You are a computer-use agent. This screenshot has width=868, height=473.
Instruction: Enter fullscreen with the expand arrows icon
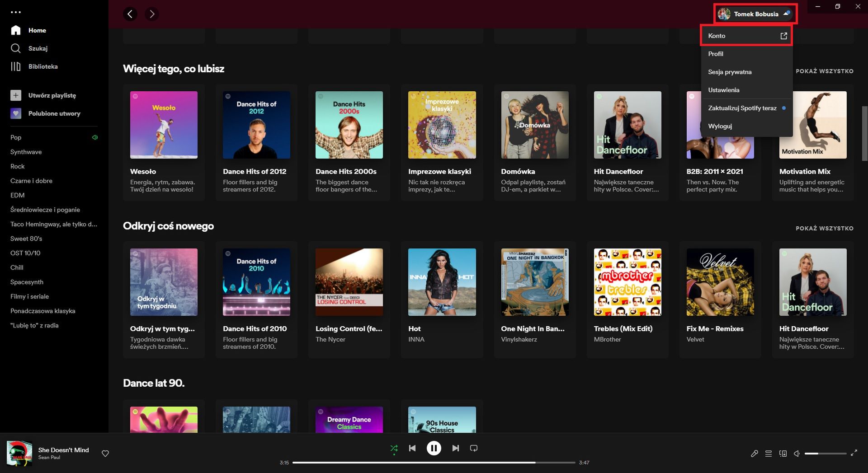tap(855, 453)
